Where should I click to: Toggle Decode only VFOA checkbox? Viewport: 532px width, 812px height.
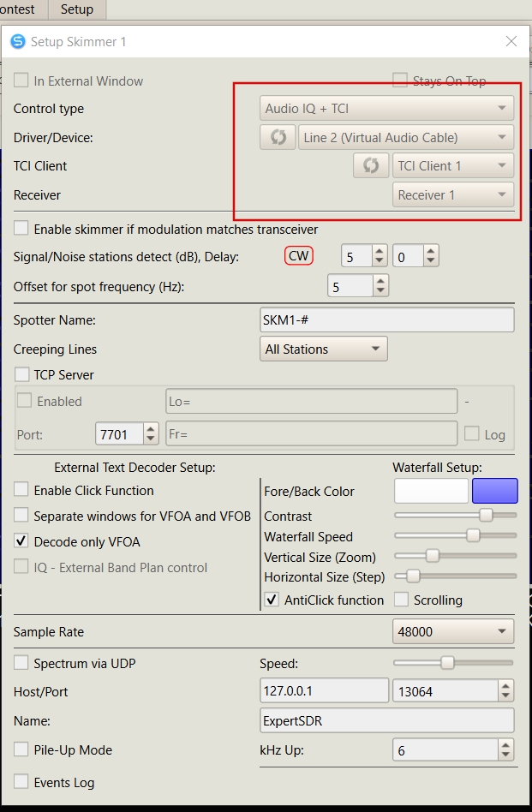click(x=21, y=541)
